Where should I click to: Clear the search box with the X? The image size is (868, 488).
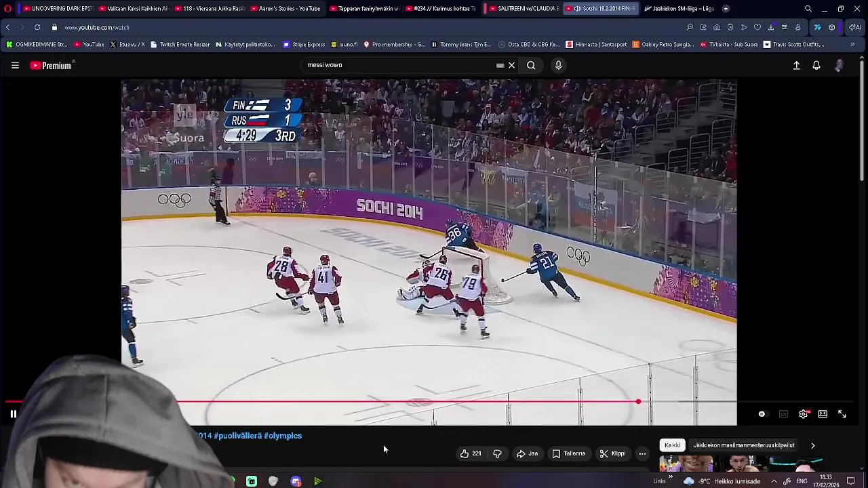(511, 65)
